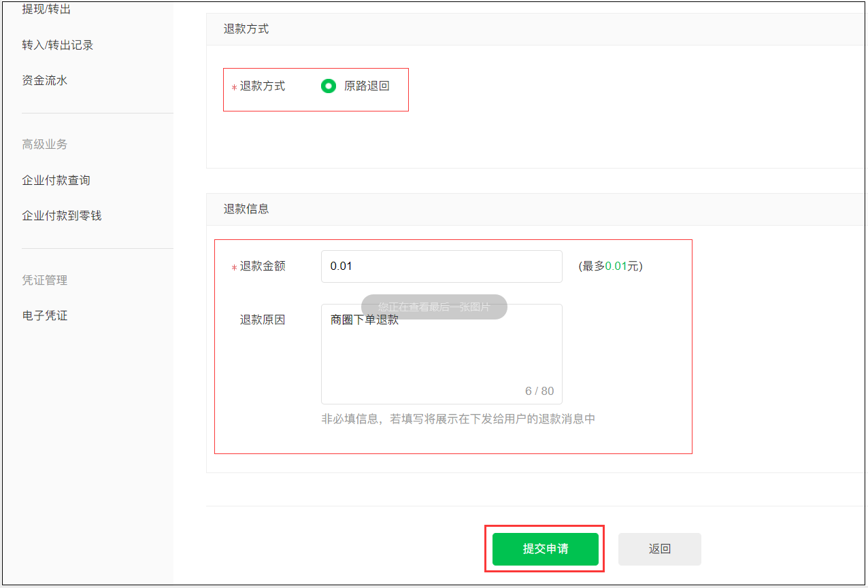Click the 高级业务 sidebar group heading
The height and width of the screenshot is (588, 868).
[x=44, y=144]
